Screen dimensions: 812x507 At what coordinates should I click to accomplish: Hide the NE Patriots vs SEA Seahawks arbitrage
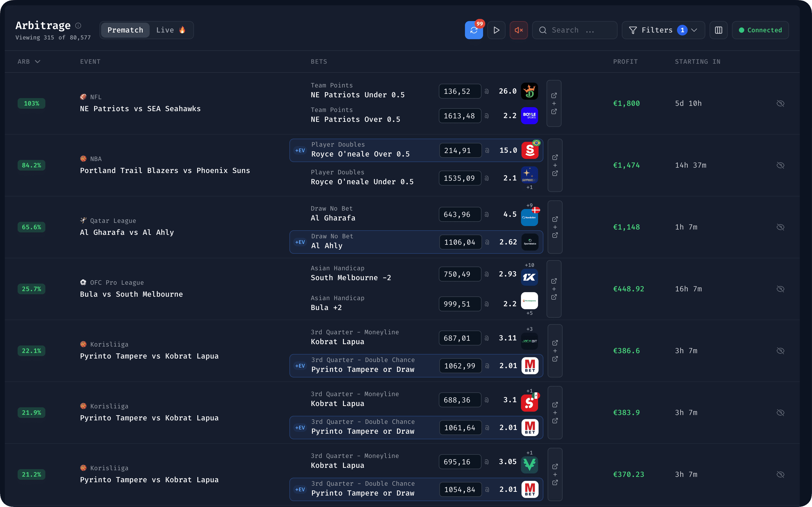(x=781, y=103)
